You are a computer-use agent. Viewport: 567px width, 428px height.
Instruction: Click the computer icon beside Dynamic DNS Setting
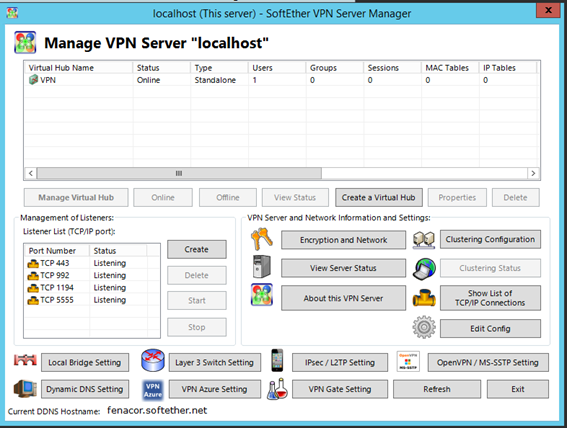pyautogui.click(x=25, y=389)
